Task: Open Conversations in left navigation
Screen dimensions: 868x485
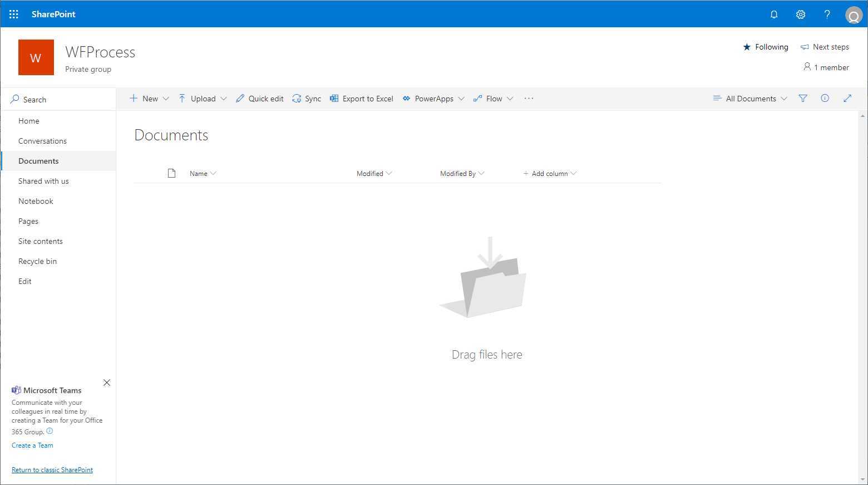Action: click(42, 141)
